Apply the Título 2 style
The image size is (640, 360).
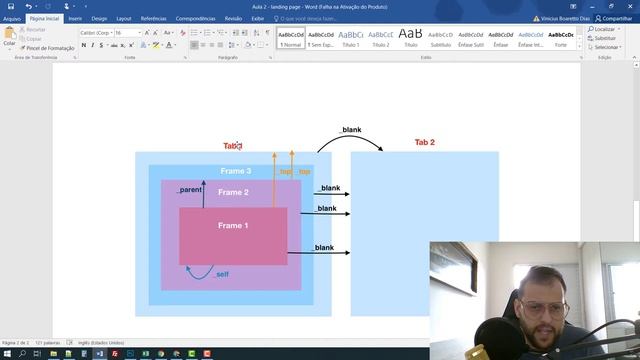[x=380, y=38]
